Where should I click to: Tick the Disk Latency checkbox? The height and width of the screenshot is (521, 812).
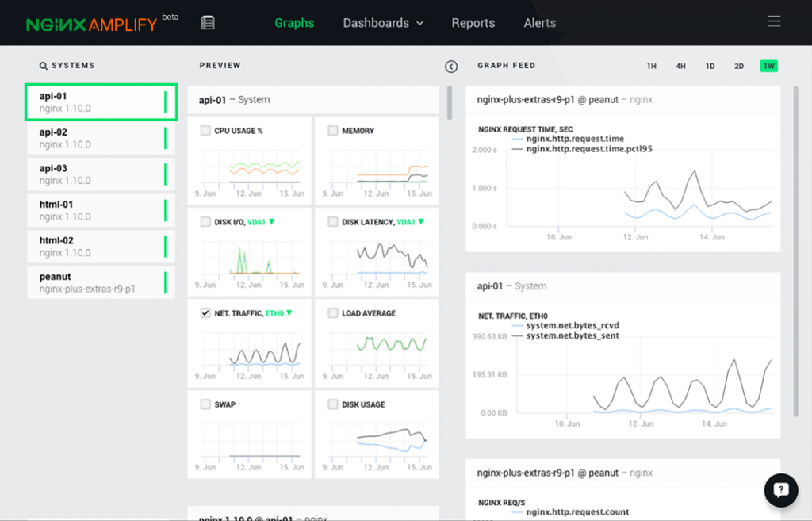(333, 222)
